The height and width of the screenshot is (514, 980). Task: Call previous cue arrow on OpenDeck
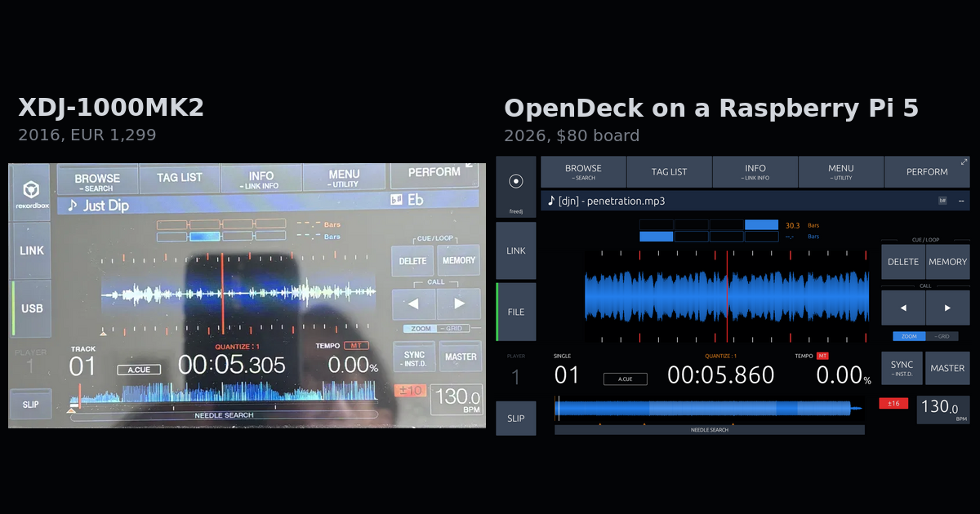coord(903,308)
